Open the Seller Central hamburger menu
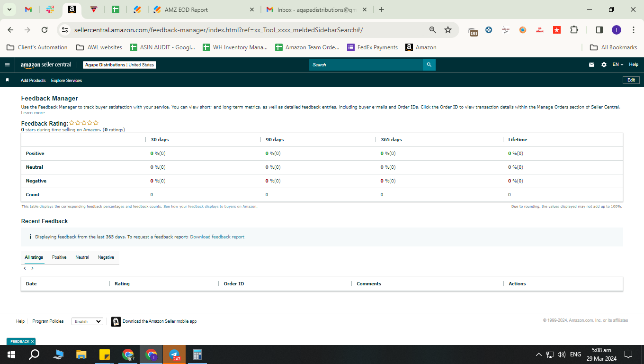 click(7, 65)
